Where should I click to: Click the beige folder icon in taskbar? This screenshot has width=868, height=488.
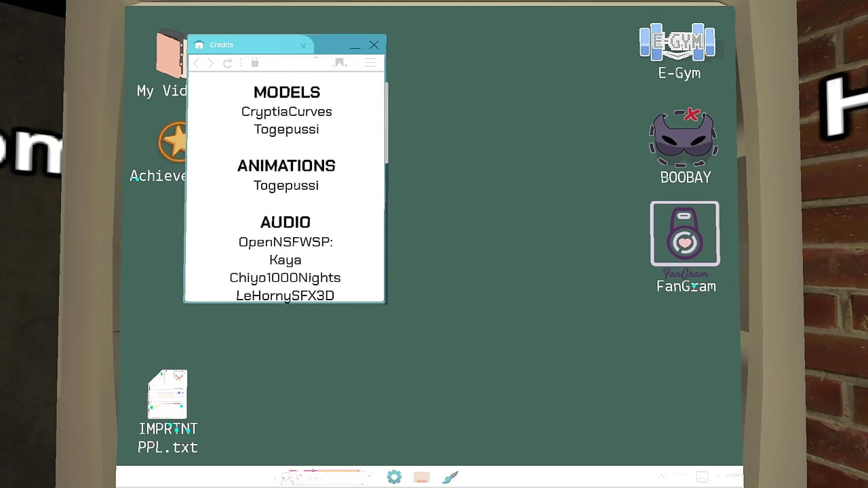422,478
